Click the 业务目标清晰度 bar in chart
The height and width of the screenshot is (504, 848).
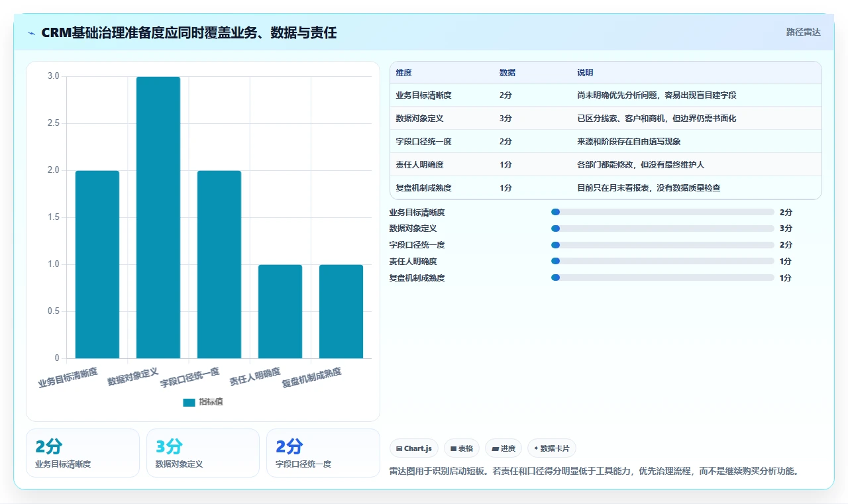tap(97, 264)
